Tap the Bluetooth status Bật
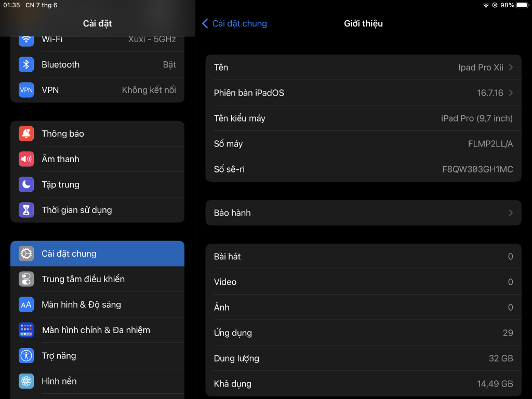This screenshot has height=399, width=532. (169, 64)
